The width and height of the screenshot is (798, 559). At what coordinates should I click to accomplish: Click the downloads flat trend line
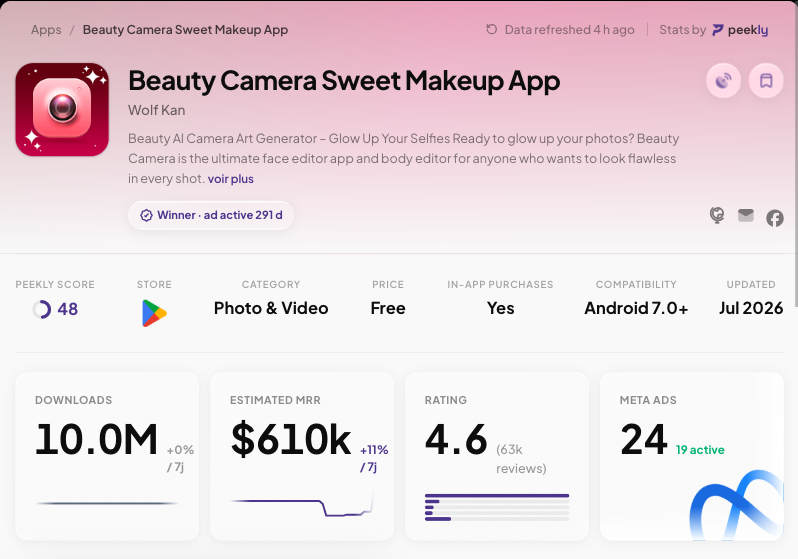(x=107, y=504)
